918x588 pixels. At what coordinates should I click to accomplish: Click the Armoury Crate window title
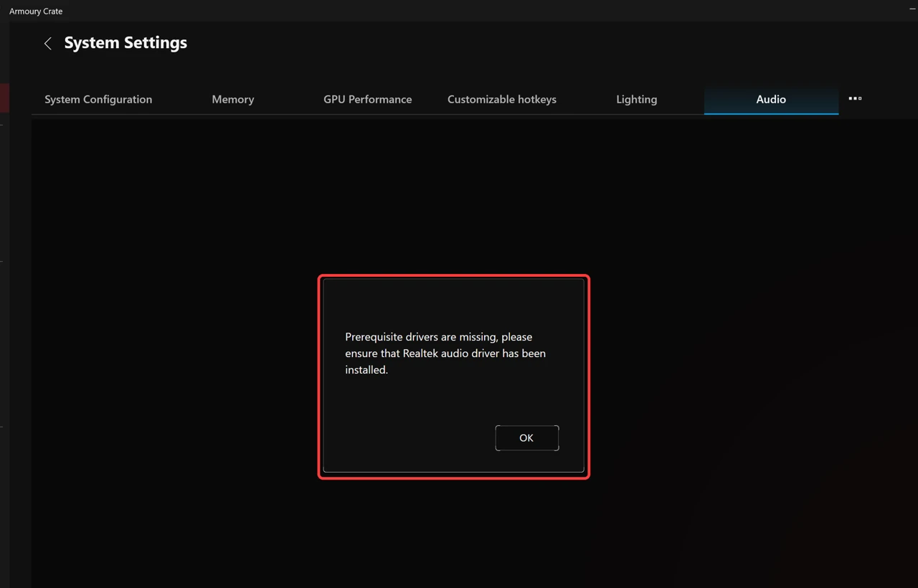(x=36, y=11)
